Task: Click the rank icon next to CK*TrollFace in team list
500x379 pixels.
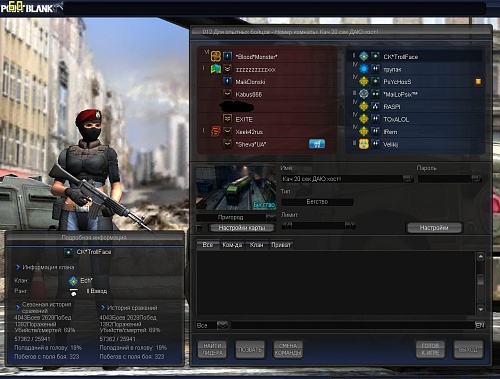Action: (x=375, y=56)
